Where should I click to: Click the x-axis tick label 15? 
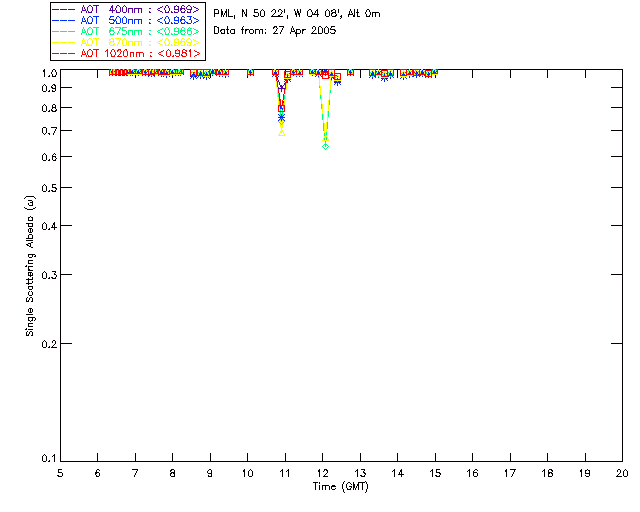click(x=435, y=473)
